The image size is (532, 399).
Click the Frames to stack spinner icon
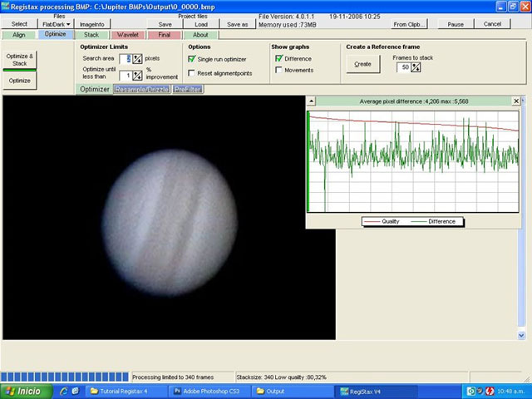tap(415, 67)
